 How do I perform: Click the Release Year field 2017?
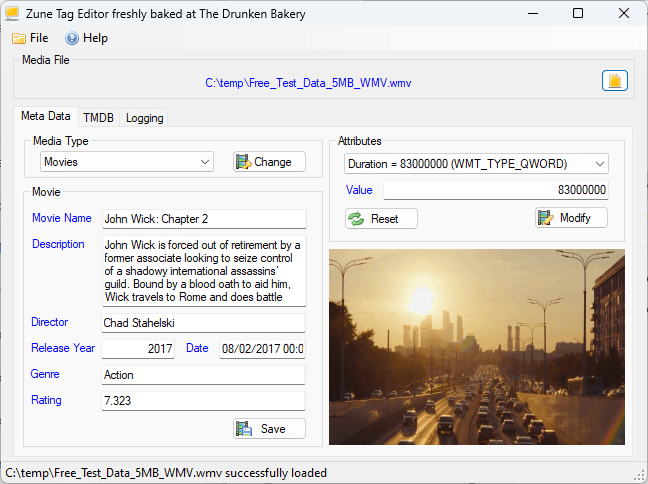(x=138, y=349)
